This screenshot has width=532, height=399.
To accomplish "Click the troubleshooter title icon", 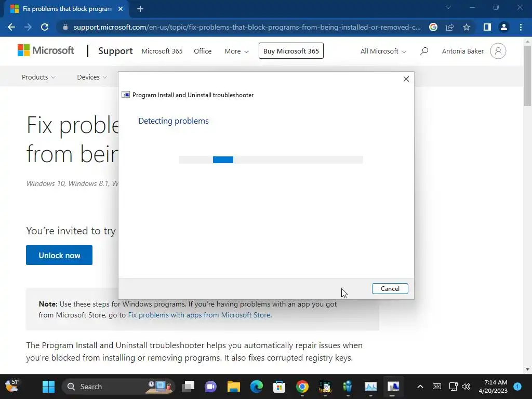I will tap(126, 95).
